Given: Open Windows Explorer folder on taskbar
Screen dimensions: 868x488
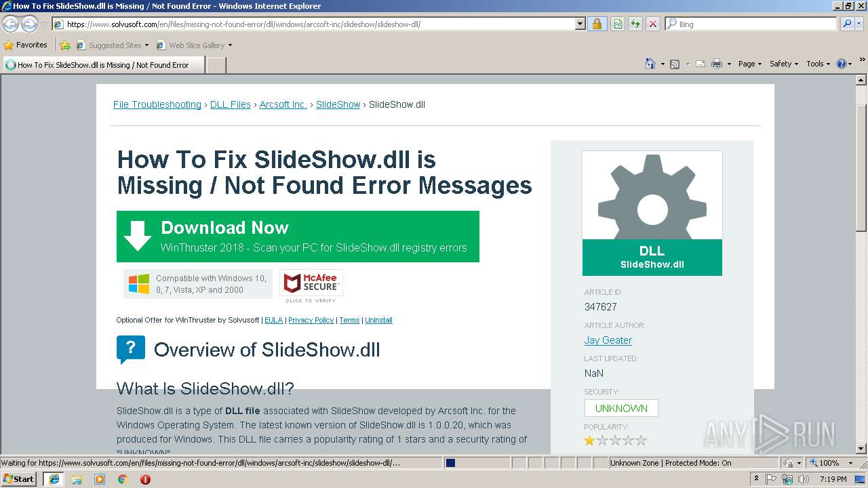Looking at the screenshot, I should tap(77, 479).
